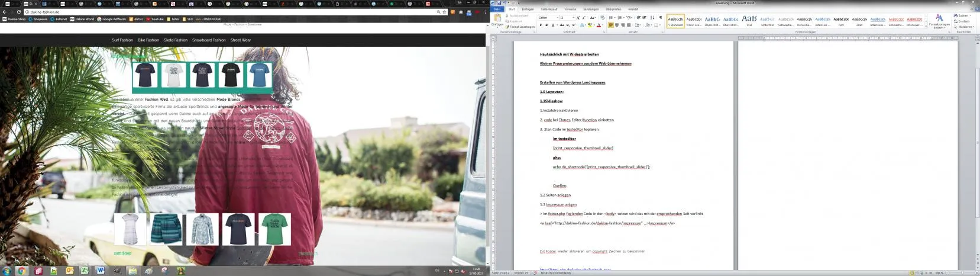This screenshot has height=276, width=980.
Task: Click Suchen in Word Bearbeiten group
Action: coord(962,15)
